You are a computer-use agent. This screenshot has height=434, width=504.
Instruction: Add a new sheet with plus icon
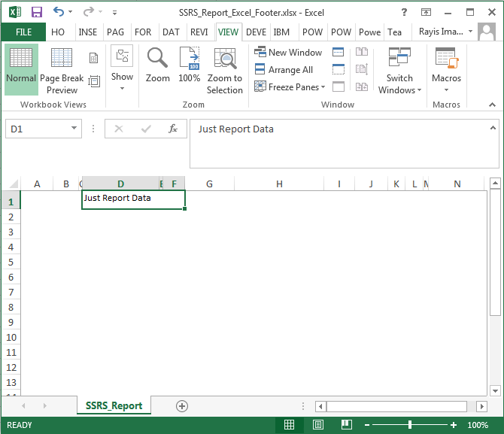(181, 405)
